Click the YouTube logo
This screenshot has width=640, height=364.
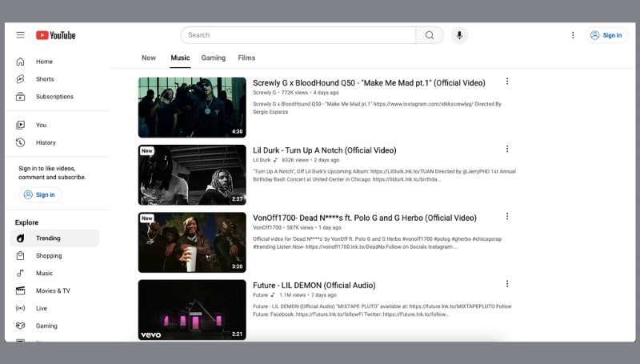point(55,35)
